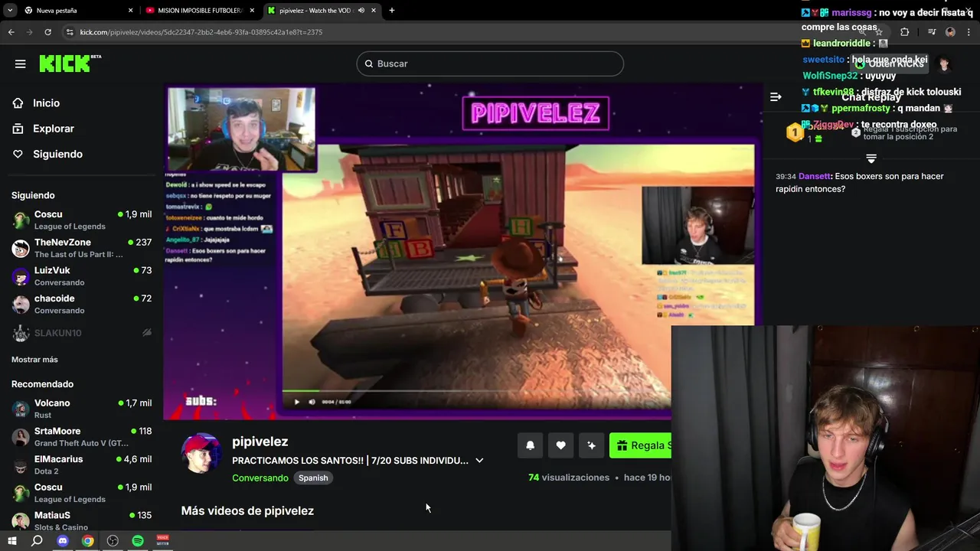The image size is (980, 551).
Task: Click the sparkle icon next to the heart
Action: tap(591, 445)
